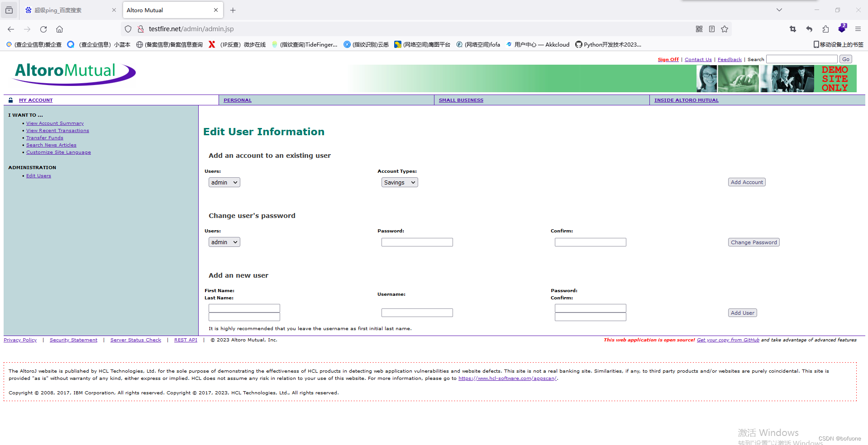Expand the Account Types Savings dropdown
The image size is (868, 445).
pos(400,182)
